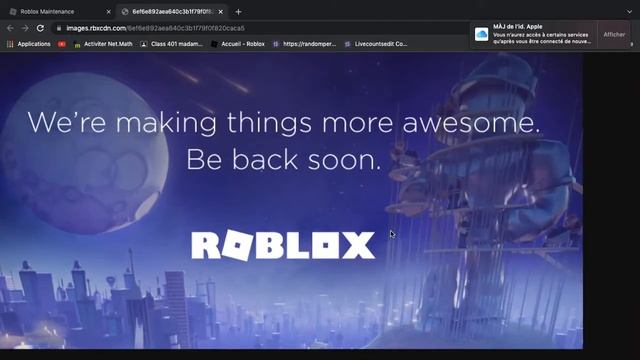This screenshot has width=640, height=360.
Task: Open the Livecountsedit Co... bookmark
Action: pos(376,44)
